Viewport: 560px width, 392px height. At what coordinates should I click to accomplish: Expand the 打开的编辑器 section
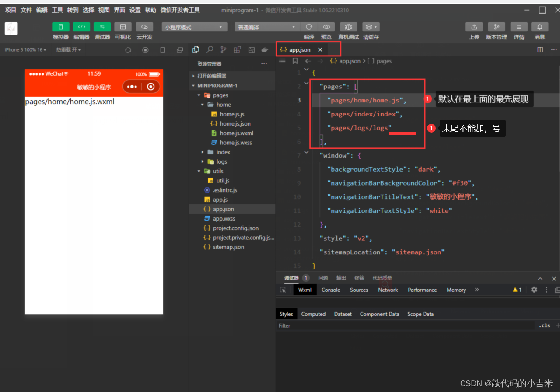(232, 76)
